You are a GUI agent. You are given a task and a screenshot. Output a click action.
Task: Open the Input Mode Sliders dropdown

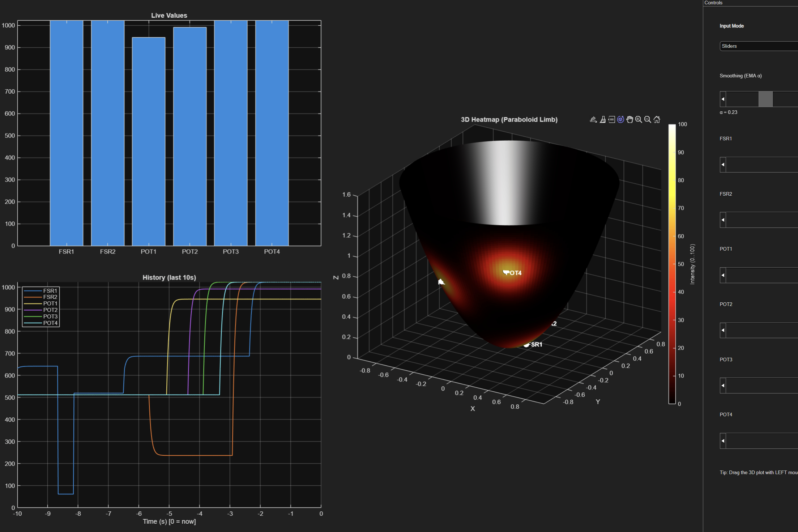coord(758,46)
